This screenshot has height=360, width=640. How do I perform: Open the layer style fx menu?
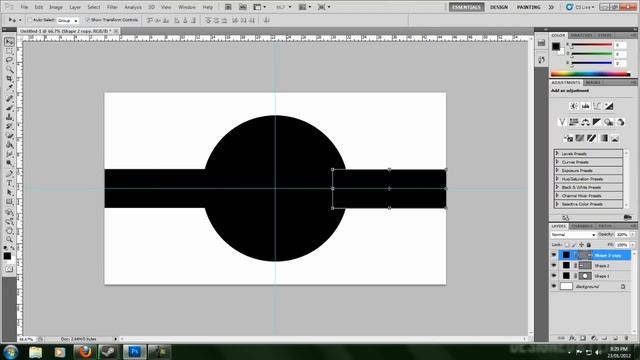pyautogui.click(x=572, y=338)
